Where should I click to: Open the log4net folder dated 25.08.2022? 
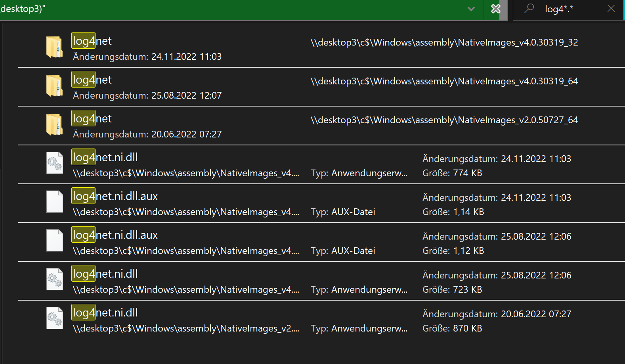54,86
